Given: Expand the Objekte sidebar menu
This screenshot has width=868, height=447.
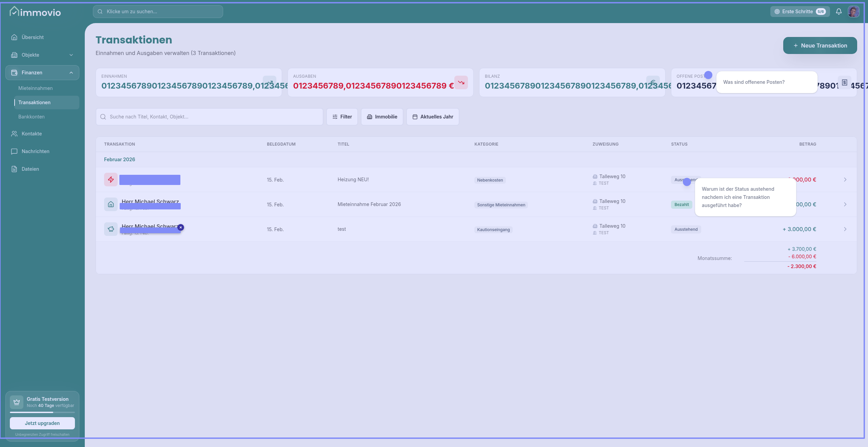Looking at the screenshot, I should point(71,55).
